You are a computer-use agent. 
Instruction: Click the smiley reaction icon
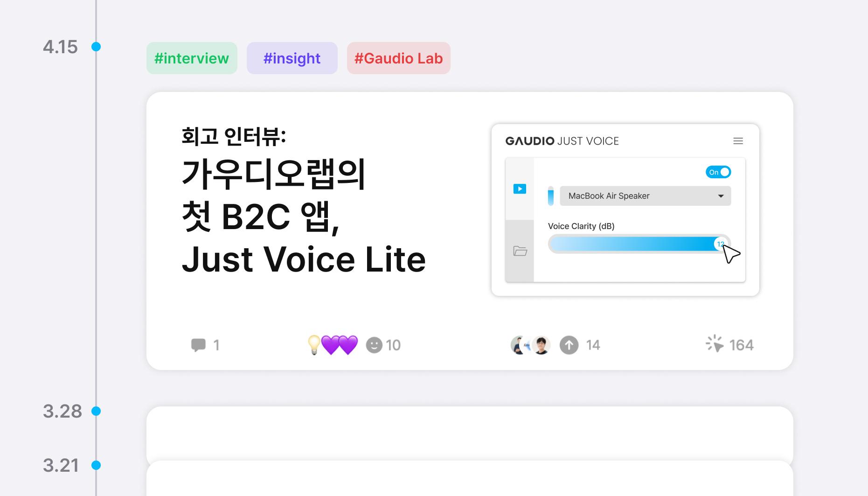click(374, 345)
